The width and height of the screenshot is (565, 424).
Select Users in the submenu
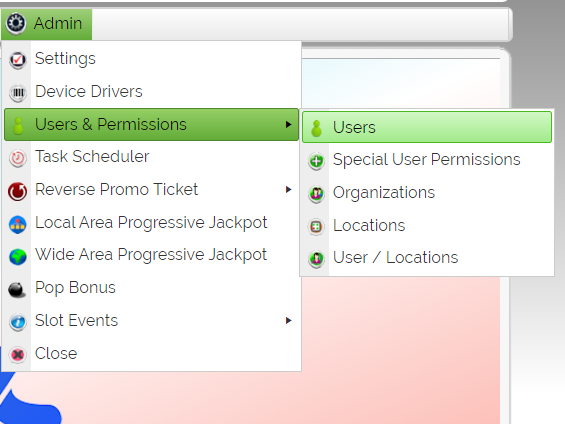(x=427, y=127)
